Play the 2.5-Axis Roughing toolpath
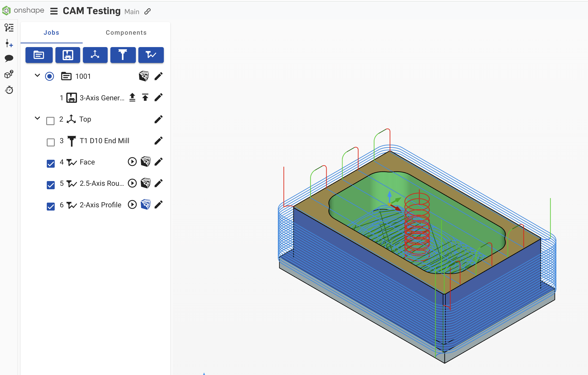Viewport: 588px width, 375px height. coord(132,183)
